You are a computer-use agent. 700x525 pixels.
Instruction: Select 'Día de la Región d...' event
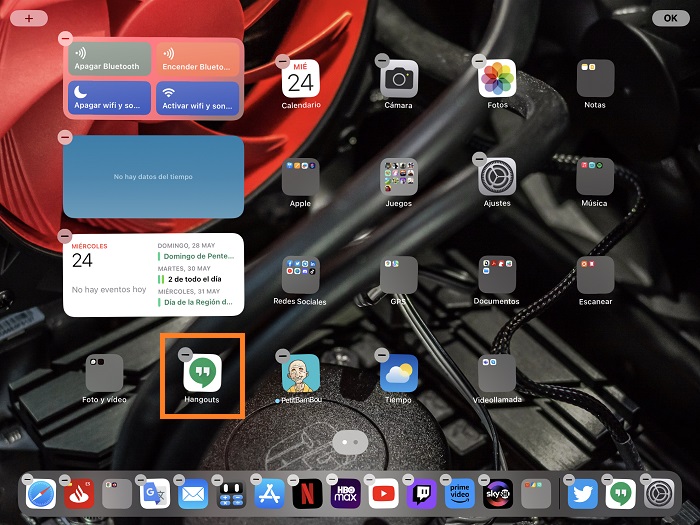[x=198, y=302]
